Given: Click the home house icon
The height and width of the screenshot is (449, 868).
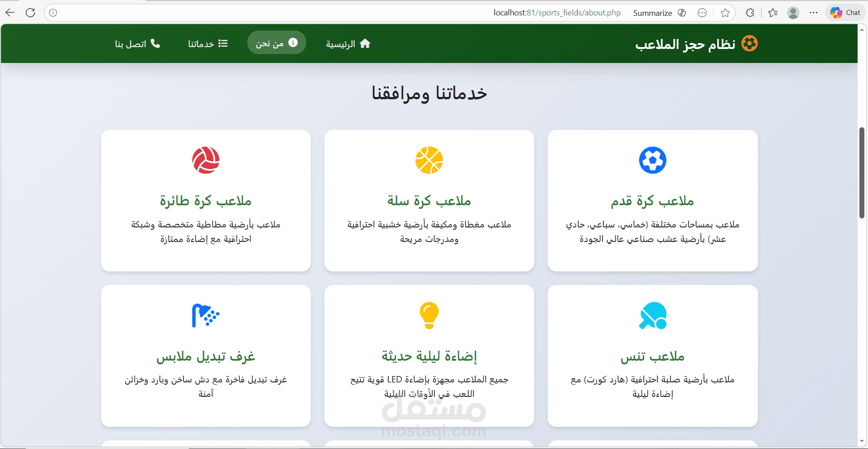Looking at the screenshot, I should pyautogui.click(x=365, y=43).
